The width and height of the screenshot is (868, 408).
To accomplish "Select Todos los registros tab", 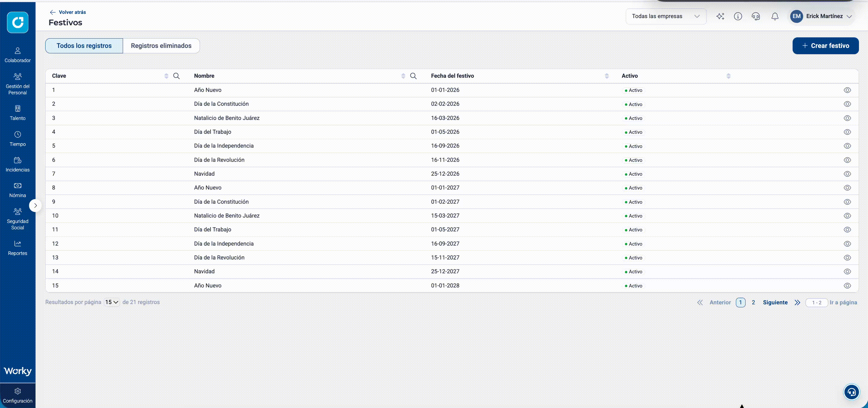I will [84, 46].
